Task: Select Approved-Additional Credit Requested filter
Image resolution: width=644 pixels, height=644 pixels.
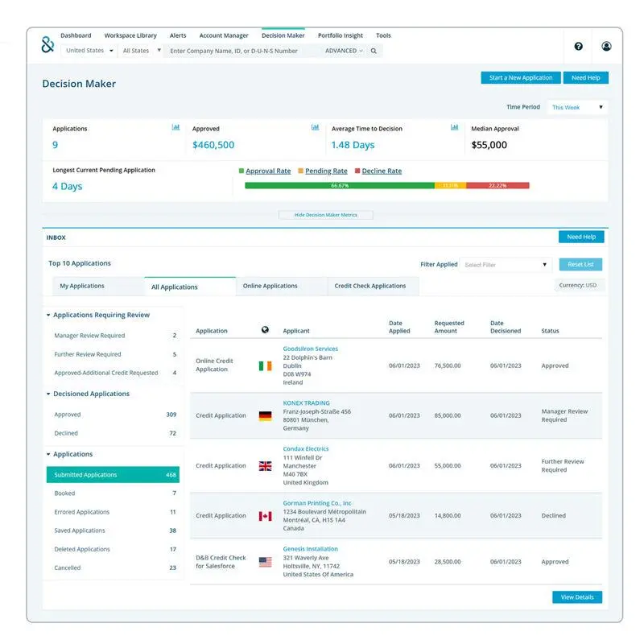Action: (x=113, y=373)
